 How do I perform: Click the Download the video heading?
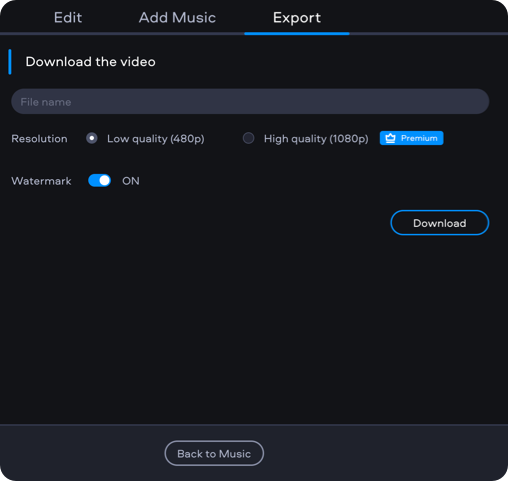pyautogui.click(x=90, y=62)
